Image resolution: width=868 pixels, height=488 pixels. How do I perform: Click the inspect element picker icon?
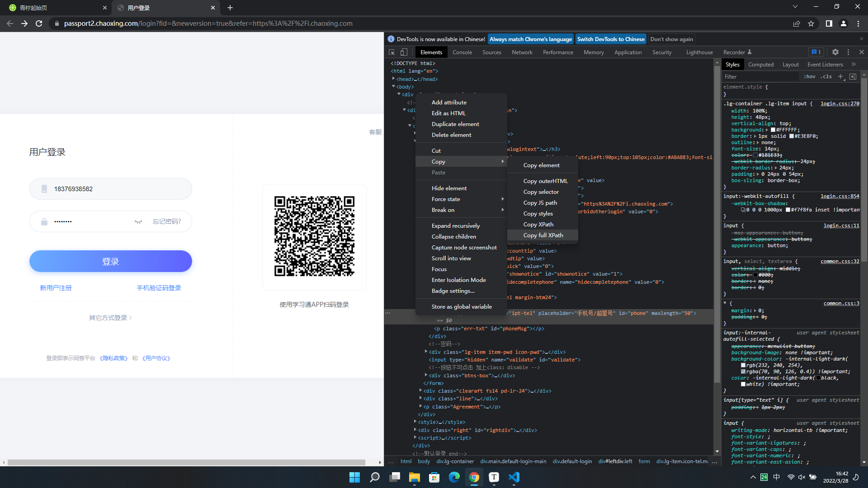(392, 52)
